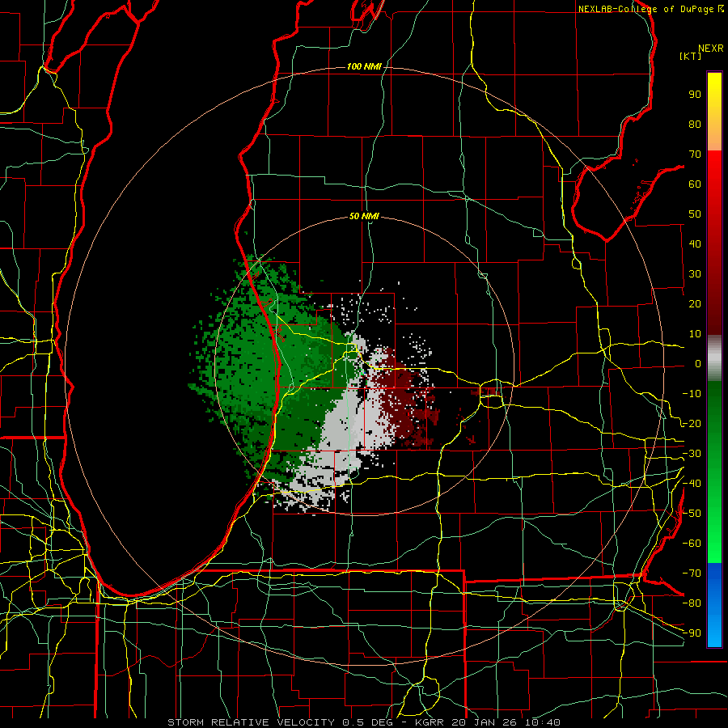Select the positive "20" scale value
Image resolution: width=728 pixels, height=728 pixels.
[x=695, y=304]
